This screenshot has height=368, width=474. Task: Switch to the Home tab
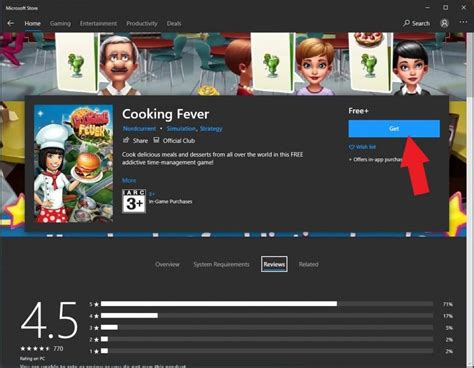click(x=32, y=23)
